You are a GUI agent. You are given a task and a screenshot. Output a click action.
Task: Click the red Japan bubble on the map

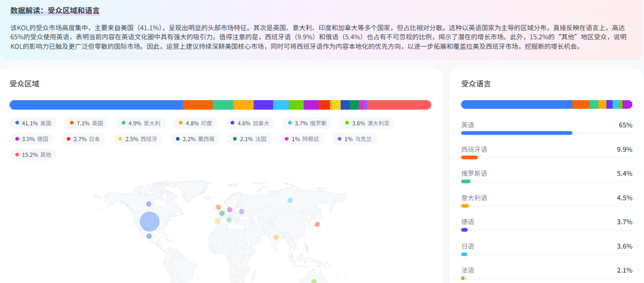tap(317, 224)
